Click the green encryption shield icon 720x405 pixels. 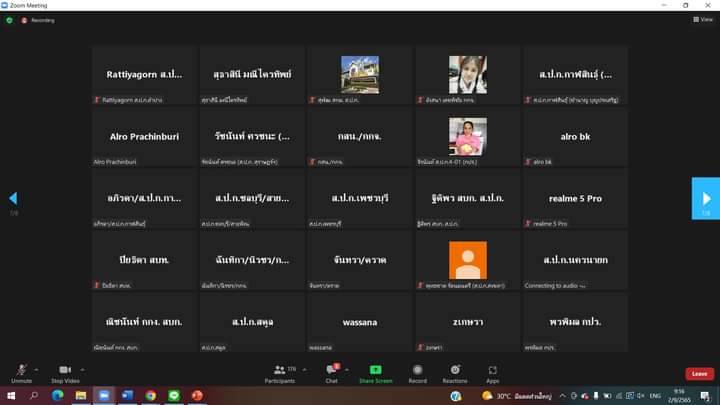tap(9, 19)
